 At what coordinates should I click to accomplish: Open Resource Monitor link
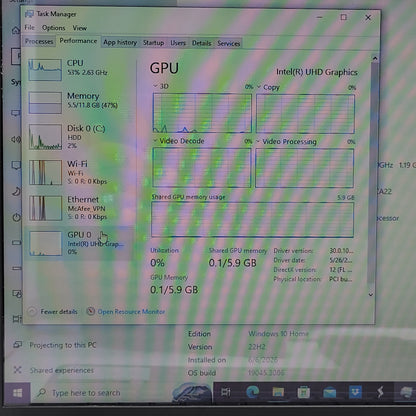131,312
